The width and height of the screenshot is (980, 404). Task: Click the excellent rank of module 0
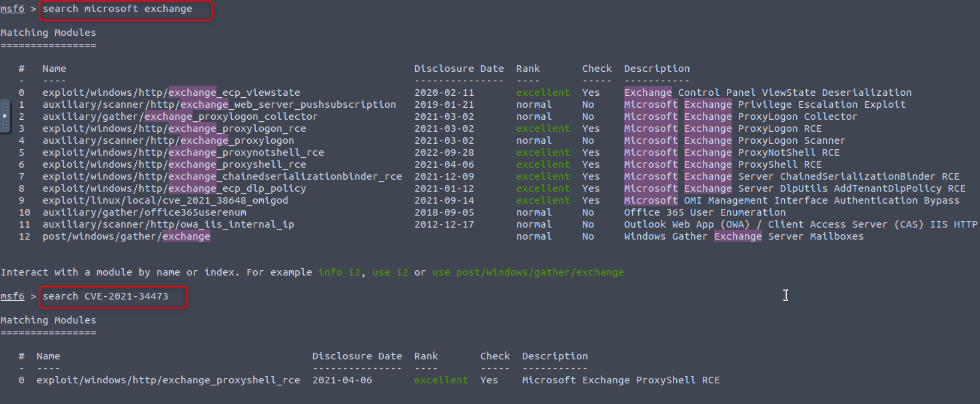[542, 93]
